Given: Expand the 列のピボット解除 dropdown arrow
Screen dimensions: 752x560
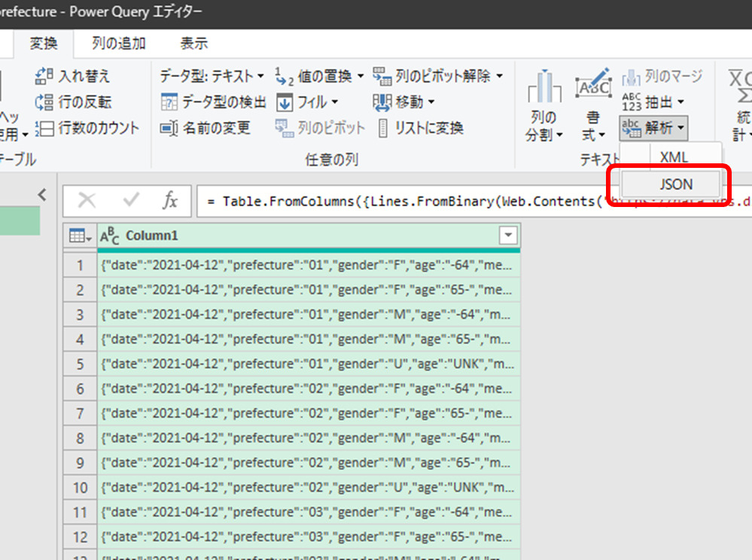Looking at the screenshot, I should coord(499,76).
